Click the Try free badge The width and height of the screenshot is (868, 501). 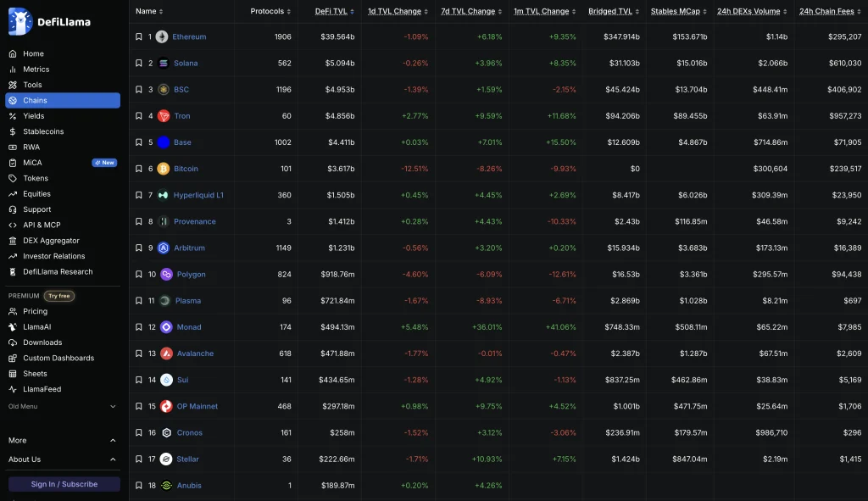point(59,296)
